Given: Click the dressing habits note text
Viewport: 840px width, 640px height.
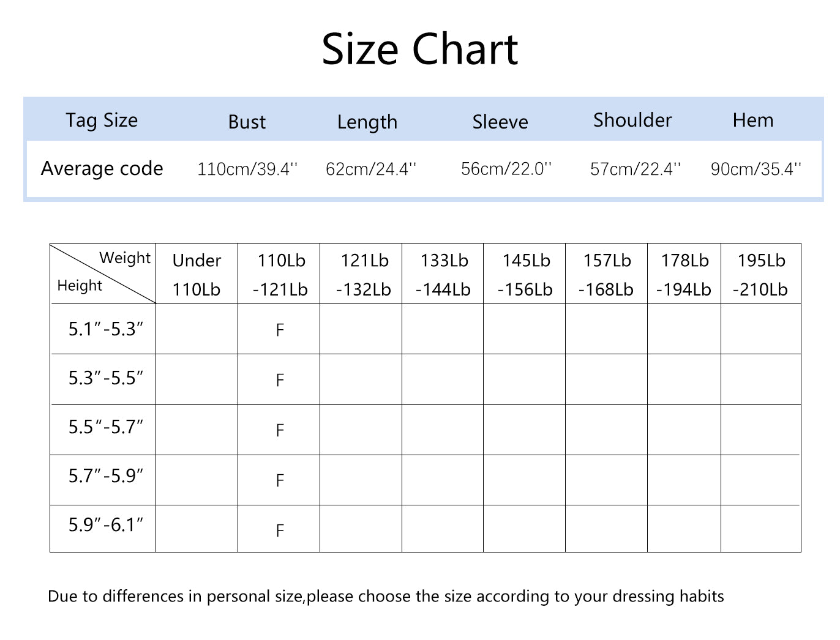Looking at the screenshot, I should coord(386,597).
